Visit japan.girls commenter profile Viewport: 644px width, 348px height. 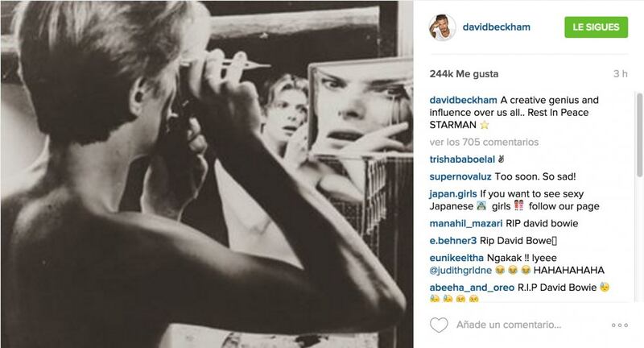[453, 194]
